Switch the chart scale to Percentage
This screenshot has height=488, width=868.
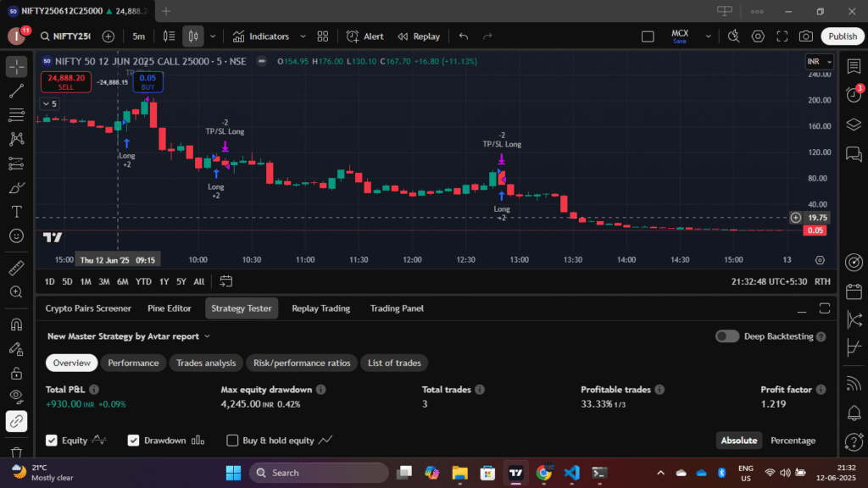tap(793, 441)
